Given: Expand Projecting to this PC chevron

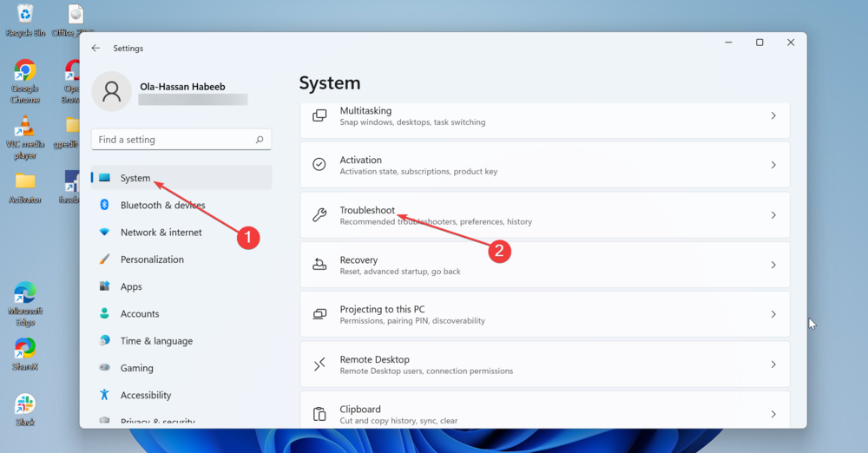Looking at the screenshot, I should 773,314.
